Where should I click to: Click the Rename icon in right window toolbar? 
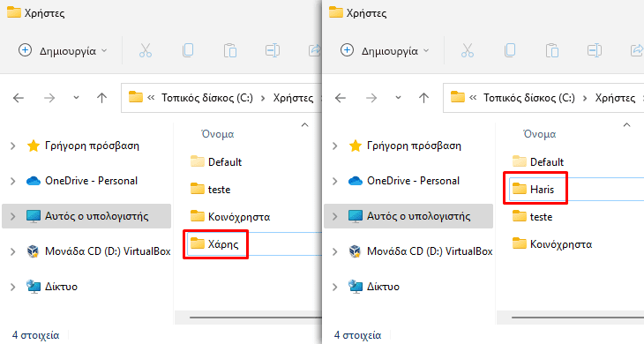pyautogui.click(x=595, y=50)
